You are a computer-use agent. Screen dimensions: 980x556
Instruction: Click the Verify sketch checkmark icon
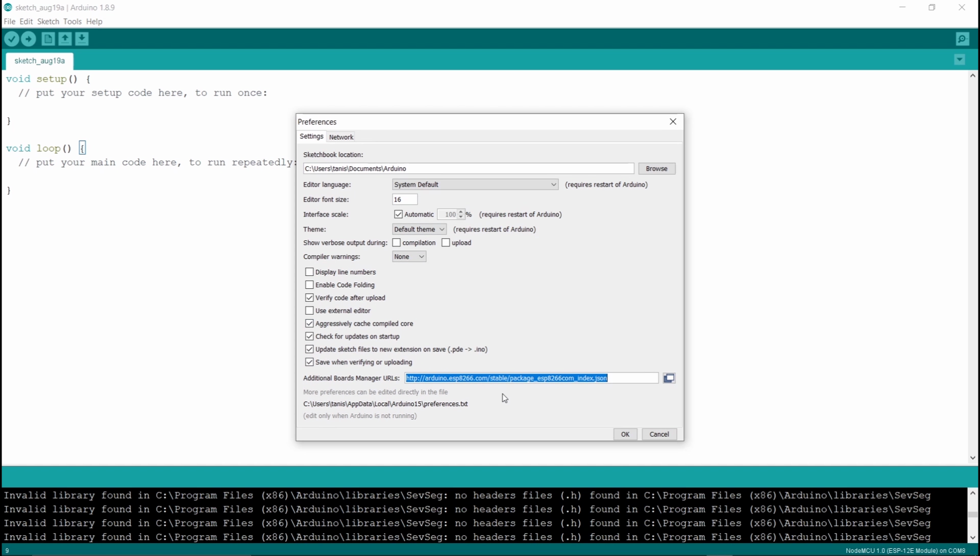tap(12, 39)
